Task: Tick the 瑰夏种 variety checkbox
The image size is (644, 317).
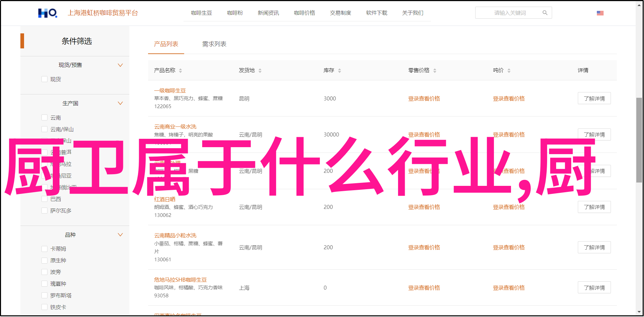Action: [x=44, y=284]
